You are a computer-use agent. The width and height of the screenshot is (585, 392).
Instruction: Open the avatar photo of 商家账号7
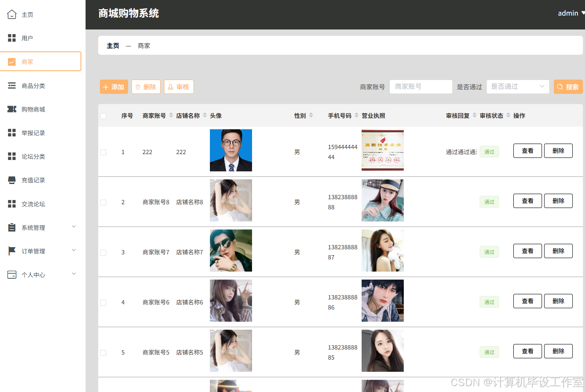[x=231, y=251]
